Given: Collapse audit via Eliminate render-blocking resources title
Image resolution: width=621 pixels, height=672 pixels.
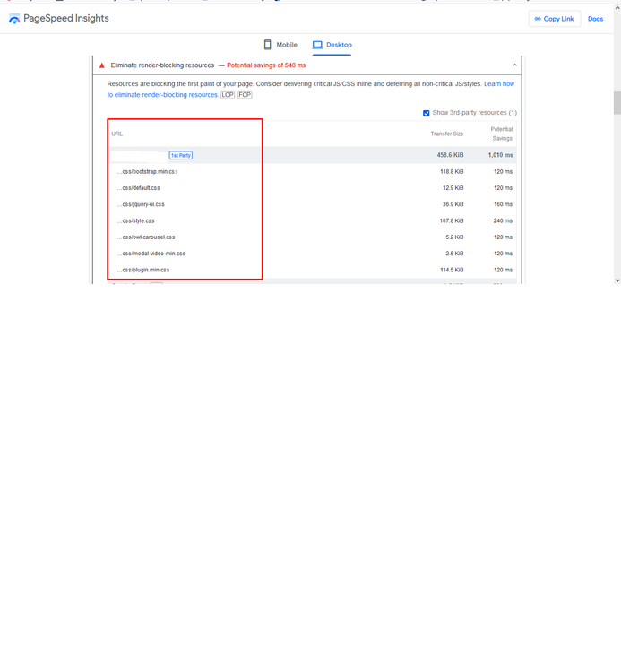Looking at the screenshot, I should [x=162, y=65].
